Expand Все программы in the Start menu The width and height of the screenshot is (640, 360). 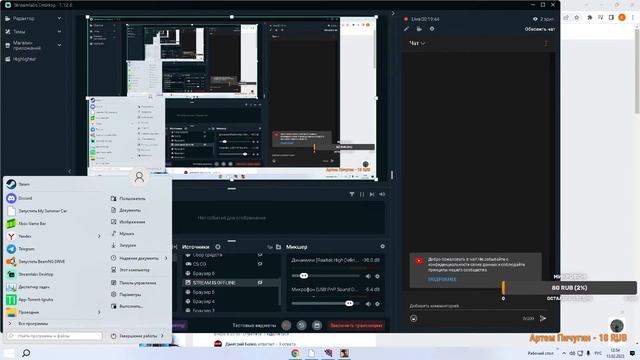coord(29,323)
